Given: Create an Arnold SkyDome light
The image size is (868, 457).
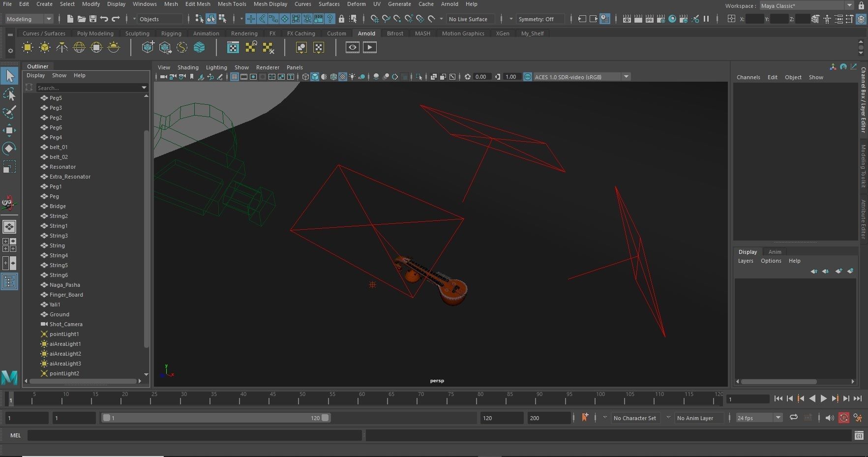Looking at the screenshot, I should coord(79,48).
